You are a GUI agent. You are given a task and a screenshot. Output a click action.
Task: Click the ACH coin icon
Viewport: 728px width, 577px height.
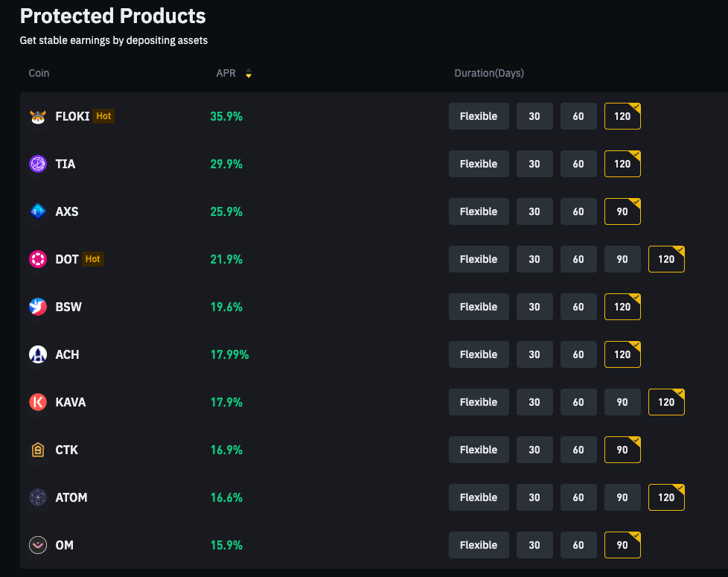(x=37, y=354)
